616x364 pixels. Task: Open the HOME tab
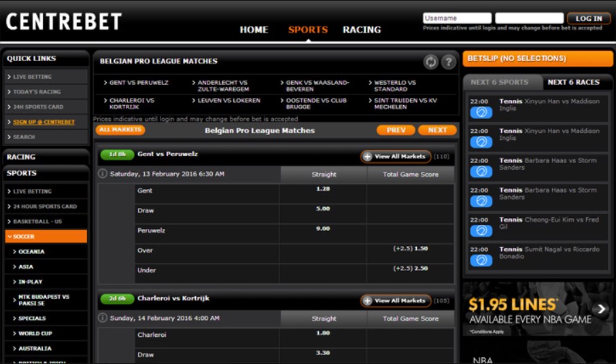point(254,30)
